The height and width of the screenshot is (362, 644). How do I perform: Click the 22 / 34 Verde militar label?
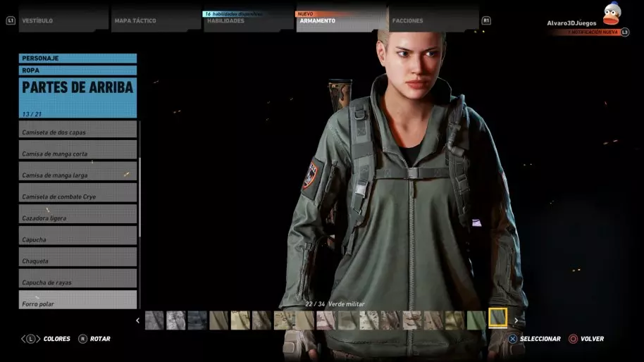[335, 304]
